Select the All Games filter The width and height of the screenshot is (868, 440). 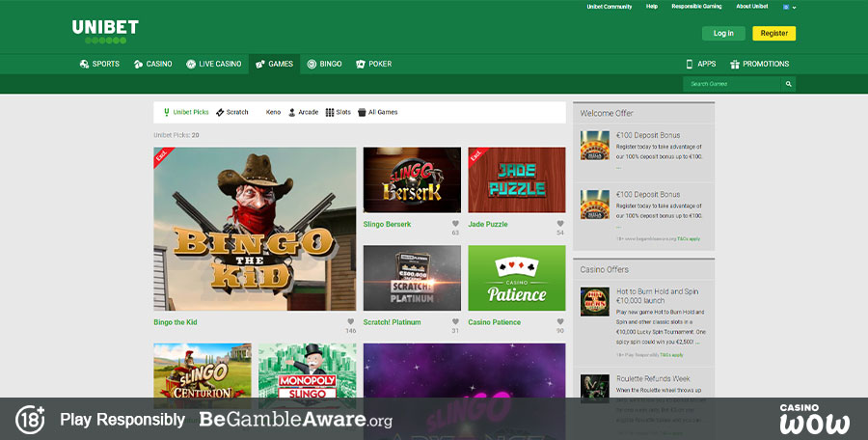pos(378,112)
